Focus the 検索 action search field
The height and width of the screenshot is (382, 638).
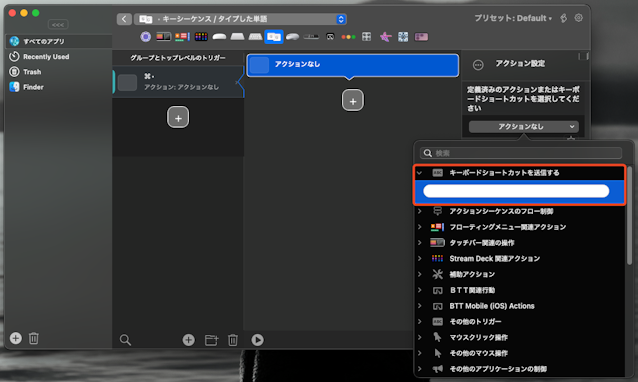[x=521, y=153]
